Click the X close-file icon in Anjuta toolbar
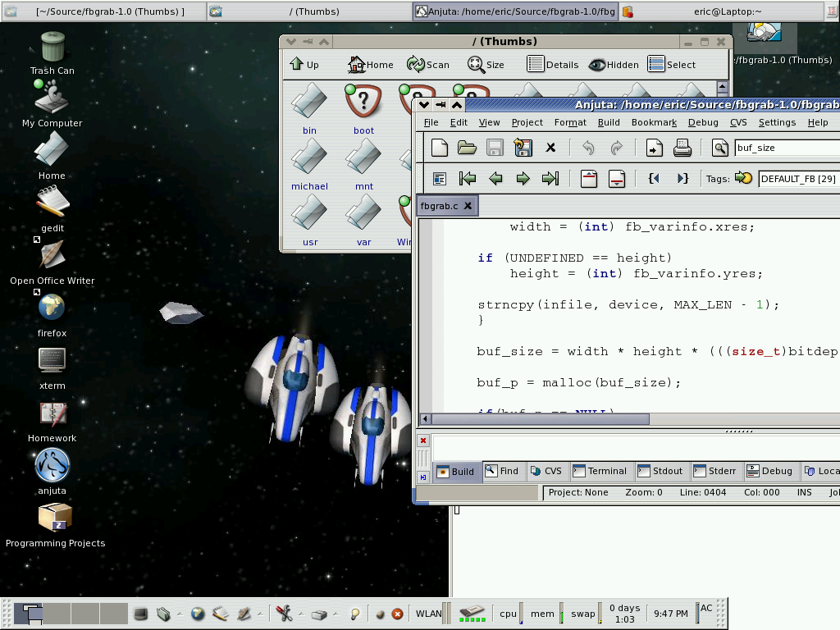The height and width of the screenshot is (630, 840). point(550,148)
